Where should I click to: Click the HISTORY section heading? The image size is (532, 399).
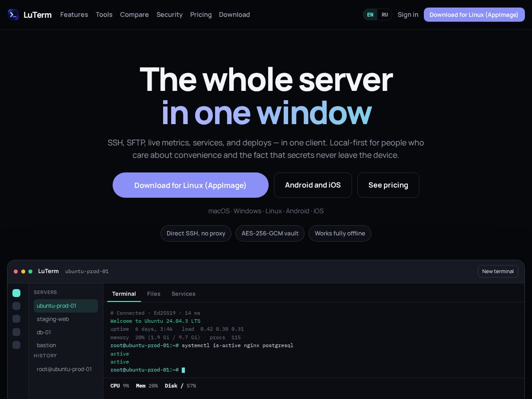click(45, 356)
